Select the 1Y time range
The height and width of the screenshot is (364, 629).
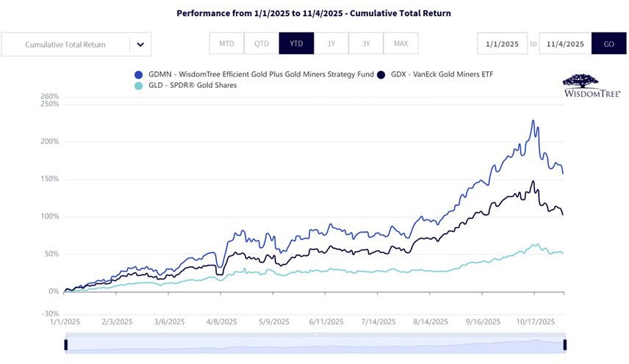pos(331,43)
